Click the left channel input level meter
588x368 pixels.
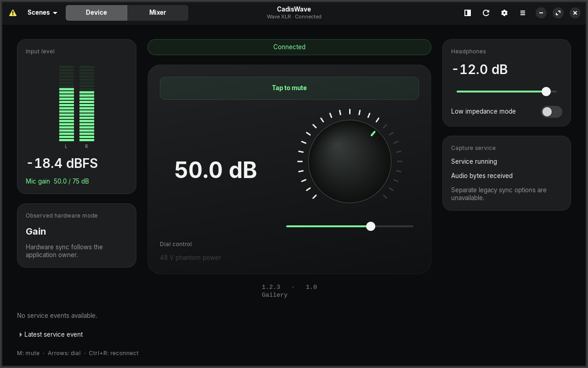coord(67,103)
